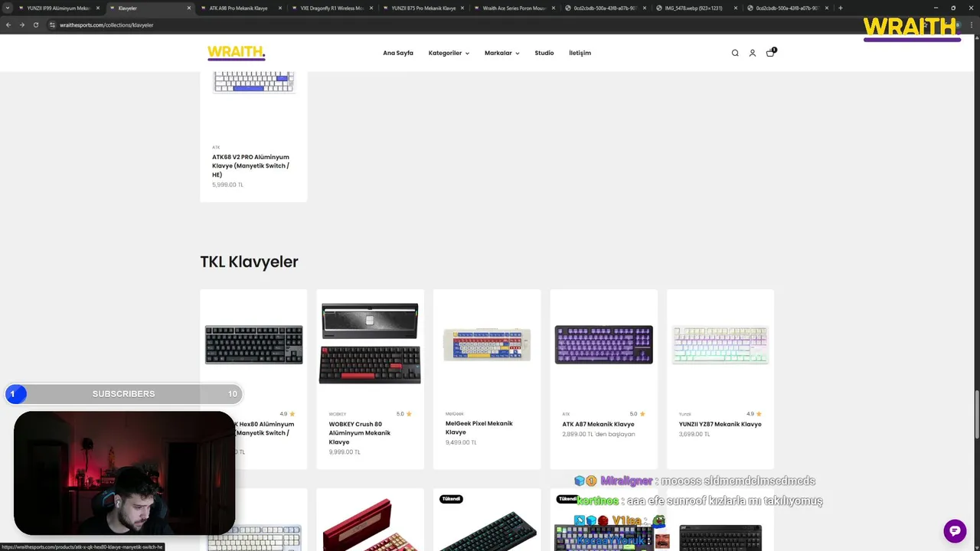This screenshot has height=551, width=980.
Task: Open the site search magnifier icon
Action: pyautogui.click(x=735, y=53)
